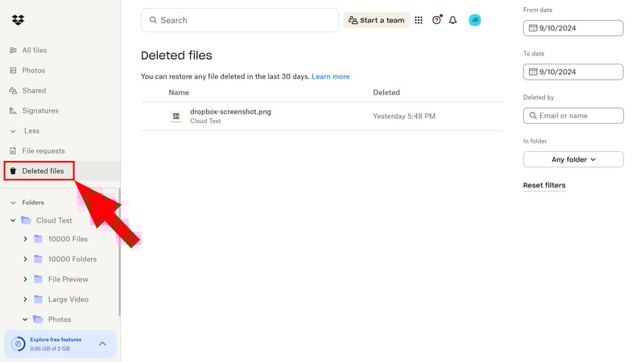Open the JB account avatar
Screen dimensions: 644x362
coord(475,20)
